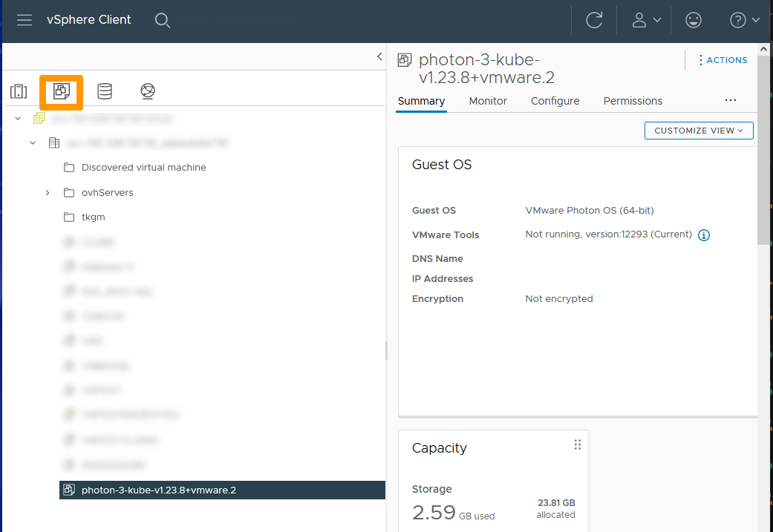Click the template icon on selected tree row
The height and width of the screenshot is (532, 773).
click(x=69, y=490)
